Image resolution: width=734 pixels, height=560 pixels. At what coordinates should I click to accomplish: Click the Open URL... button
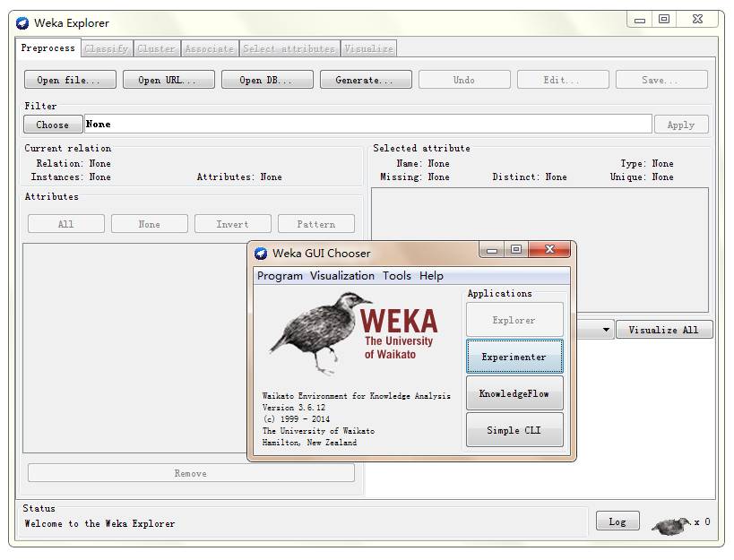click(x=168, y=80)
